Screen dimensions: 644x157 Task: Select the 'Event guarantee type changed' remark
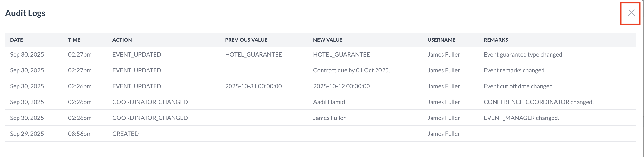click(x=523, y=55)
